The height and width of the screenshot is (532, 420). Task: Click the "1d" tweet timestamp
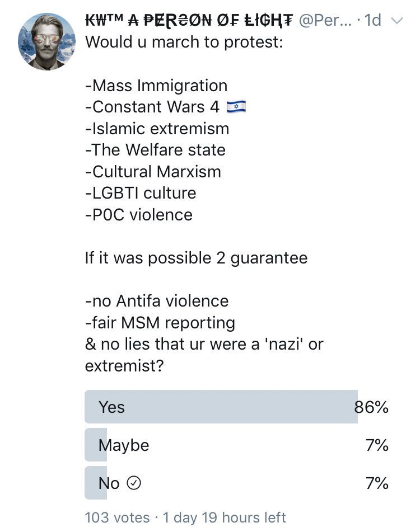click(372, 21)
